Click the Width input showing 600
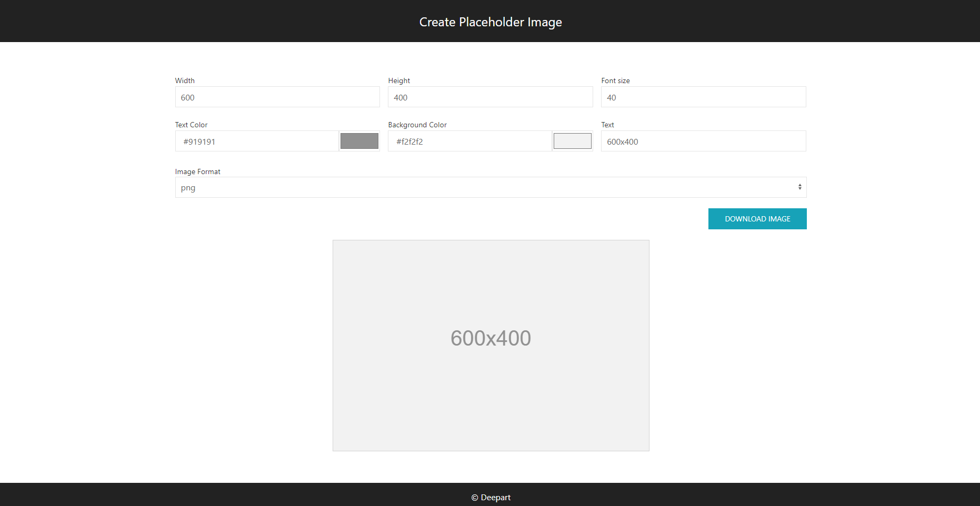Image resolution: width=980 pixels, height=506 pixels. 277,97
